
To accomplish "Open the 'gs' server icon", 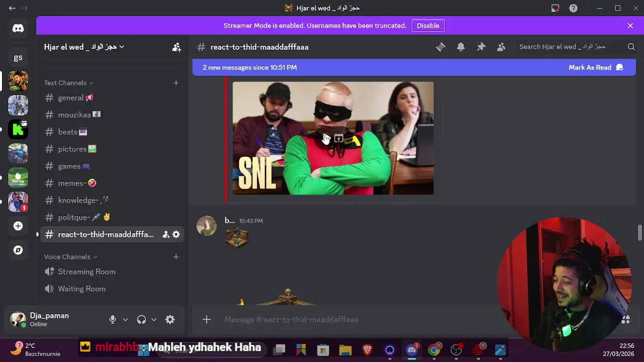I will [x=18, y=57].
